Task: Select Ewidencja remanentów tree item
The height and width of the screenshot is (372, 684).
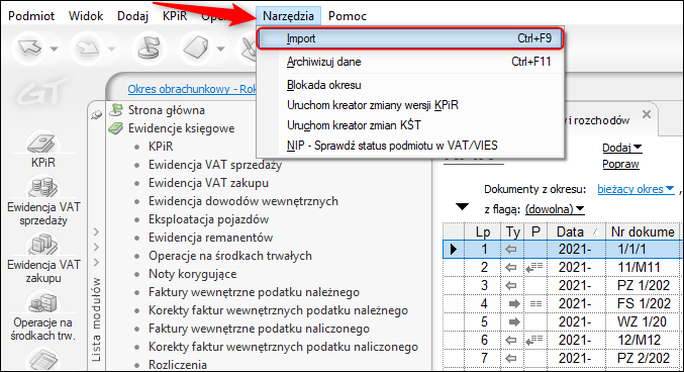Action: pyautogui.click(x=211, y=238)
